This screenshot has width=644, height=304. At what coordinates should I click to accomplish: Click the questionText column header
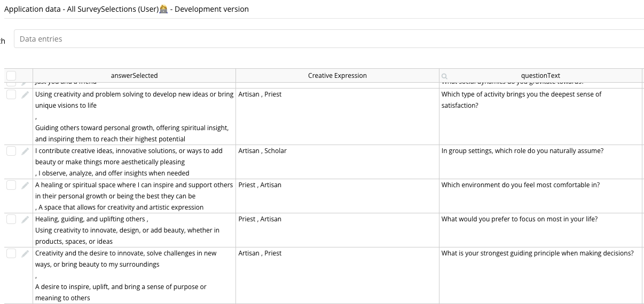tap(540, 76)
